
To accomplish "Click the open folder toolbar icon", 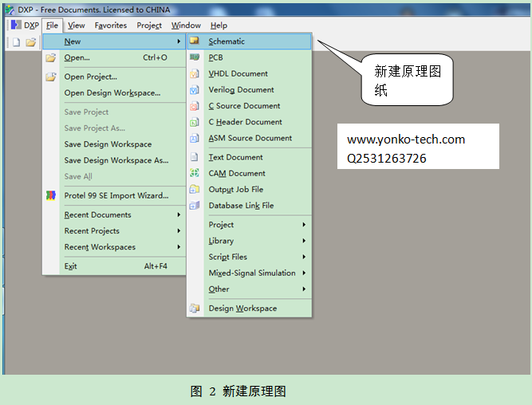I will 30,42.
